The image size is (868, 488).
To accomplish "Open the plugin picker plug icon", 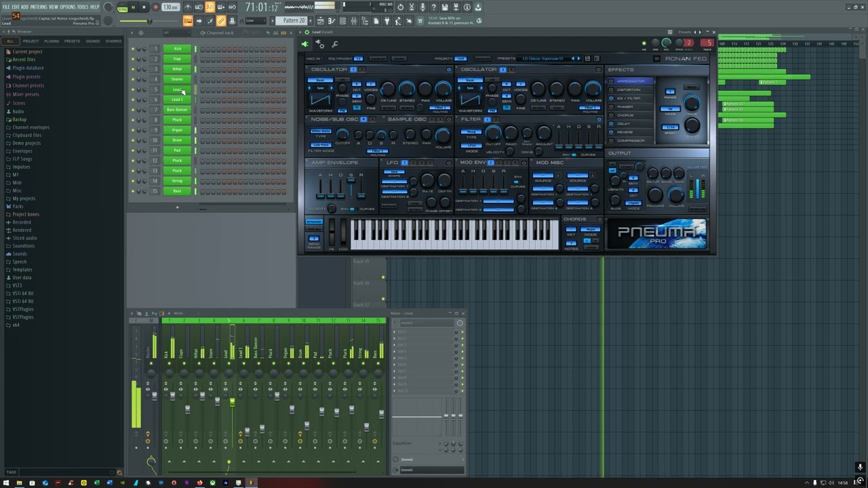I will (x=387, y=20).
